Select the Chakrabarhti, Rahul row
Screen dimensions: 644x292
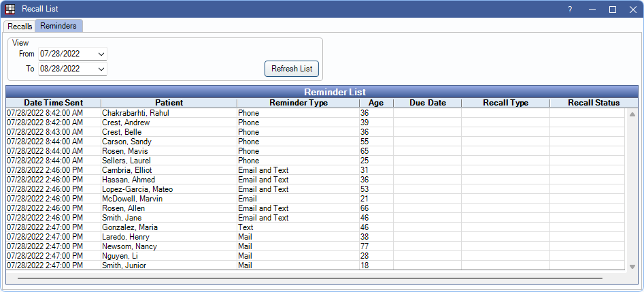tap(135, 113)
